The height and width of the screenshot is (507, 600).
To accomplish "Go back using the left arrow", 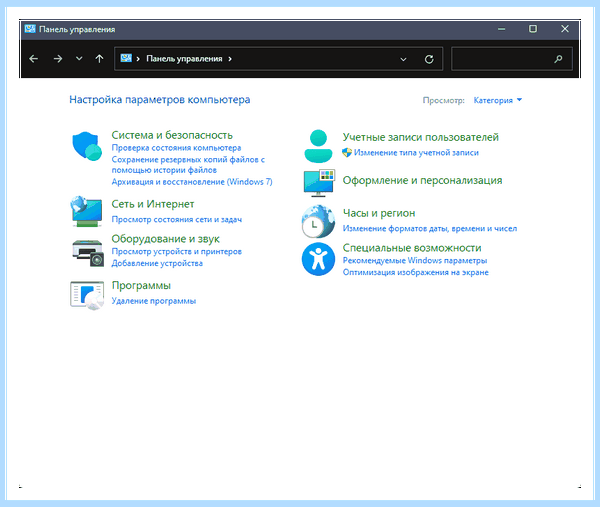I will pyautogui.click(x=34, y=59).
